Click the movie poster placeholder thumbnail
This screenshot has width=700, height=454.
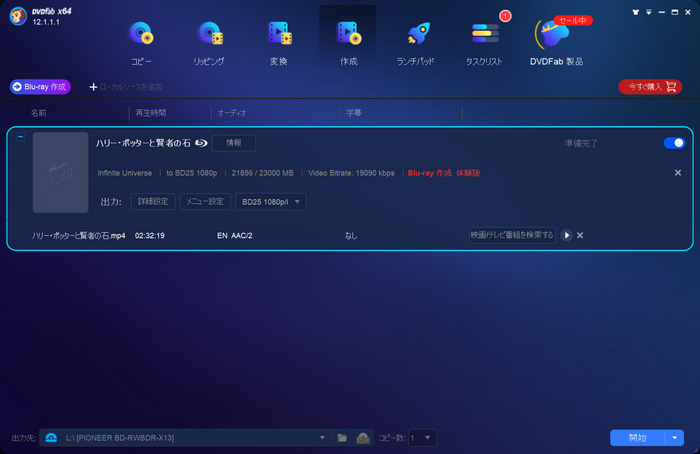click(61, 172)
